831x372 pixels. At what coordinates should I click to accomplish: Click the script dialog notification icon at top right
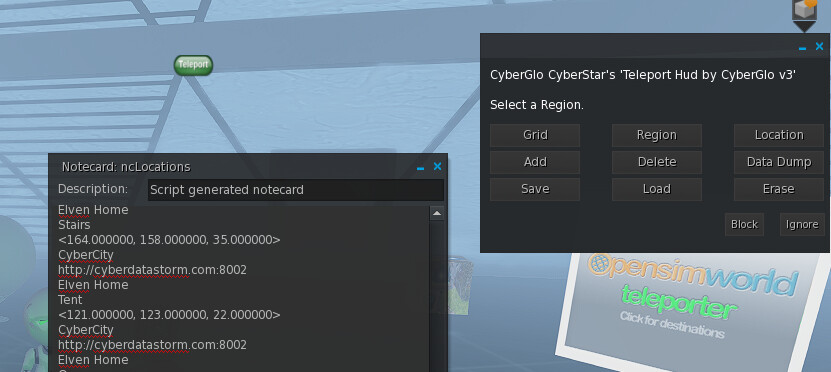coord(805,11)
